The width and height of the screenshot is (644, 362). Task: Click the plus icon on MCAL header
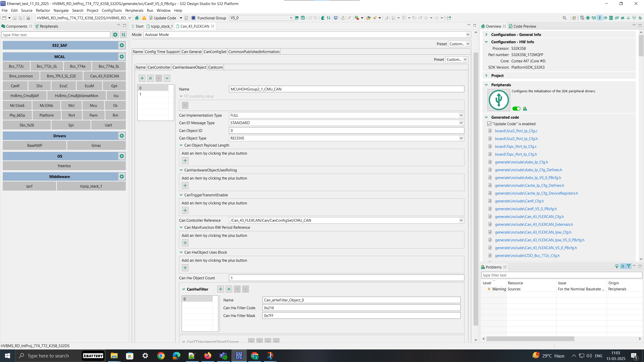(122, 57)
